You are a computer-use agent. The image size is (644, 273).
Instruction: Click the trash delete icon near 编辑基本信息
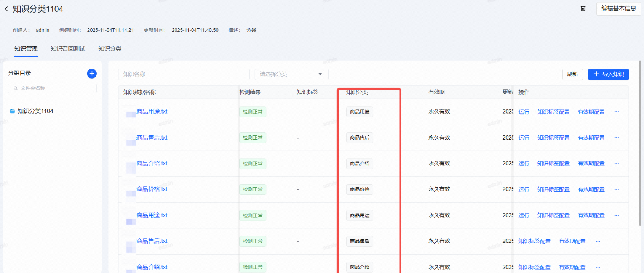(583, 8)
